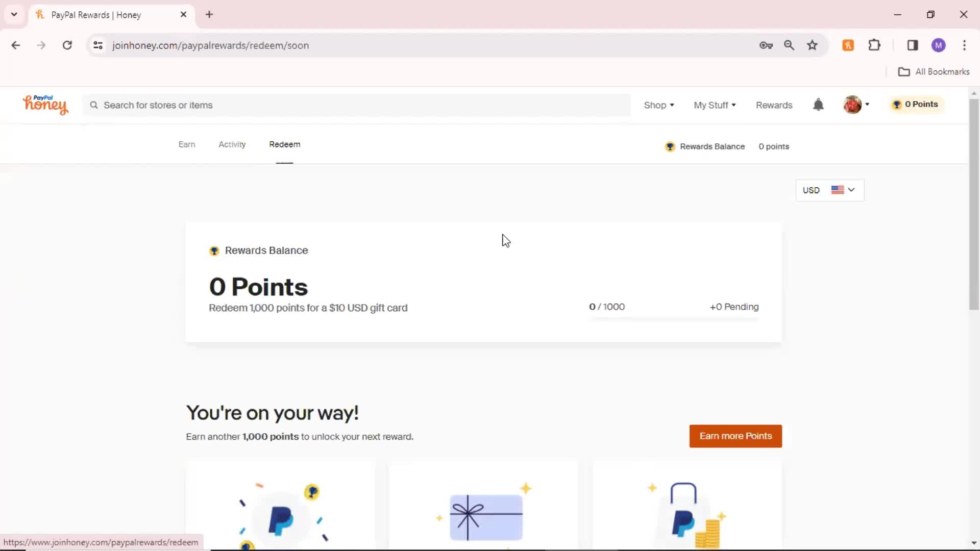Click the page refresh icon
This screenshot has width=980, height=551.
[67, 46]
